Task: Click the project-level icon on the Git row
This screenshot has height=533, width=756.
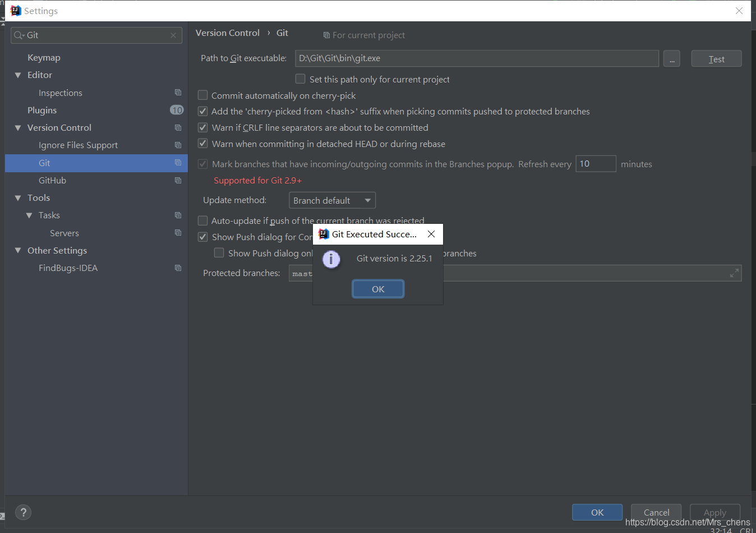Action: [x=178, y=163]
